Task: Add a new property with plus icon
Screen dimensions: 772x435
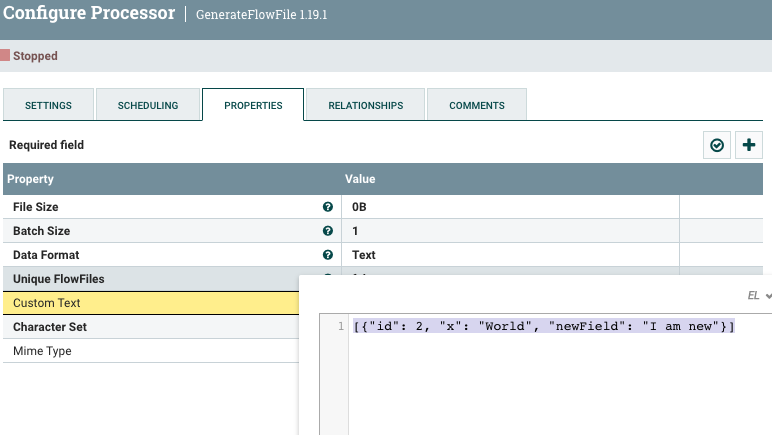Action: point(749,145)
